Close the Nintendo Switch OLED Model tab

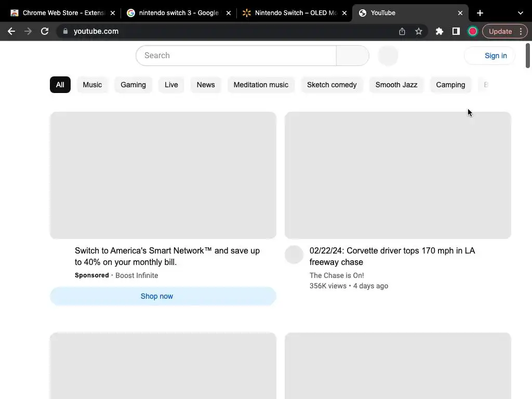[344, 13]
